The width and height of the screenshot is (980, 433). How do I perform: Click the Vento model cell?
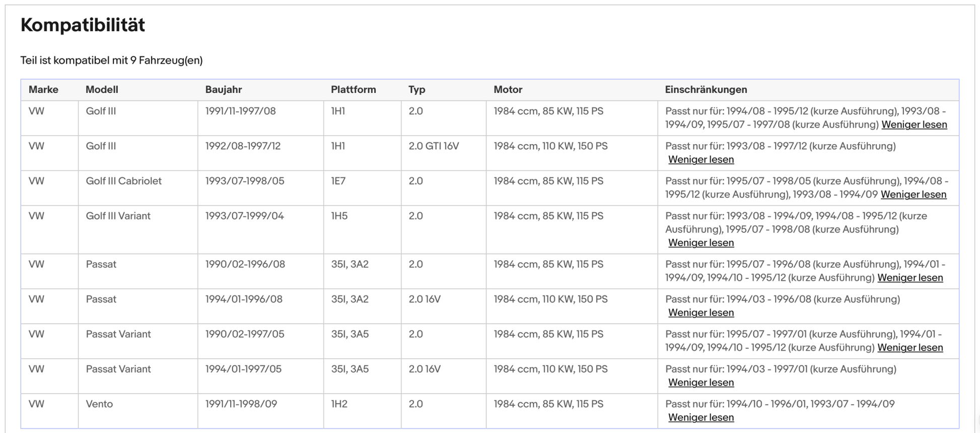99,404
